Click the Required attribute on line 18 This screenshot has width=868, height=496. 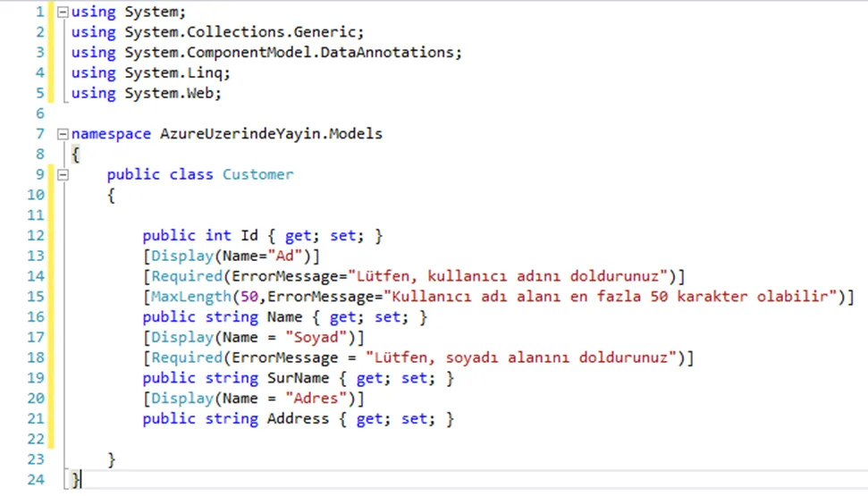(187, 357)
